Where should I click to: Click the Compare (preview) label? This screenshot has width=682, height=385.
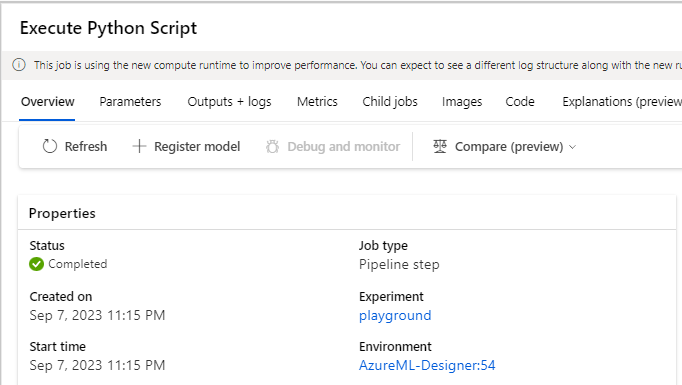[x=509, y=147]
